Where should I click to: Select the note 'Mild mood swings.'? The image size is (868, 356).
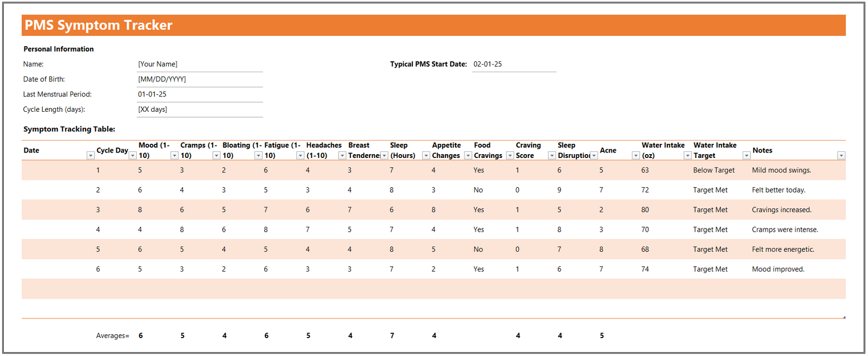(782, 170)
